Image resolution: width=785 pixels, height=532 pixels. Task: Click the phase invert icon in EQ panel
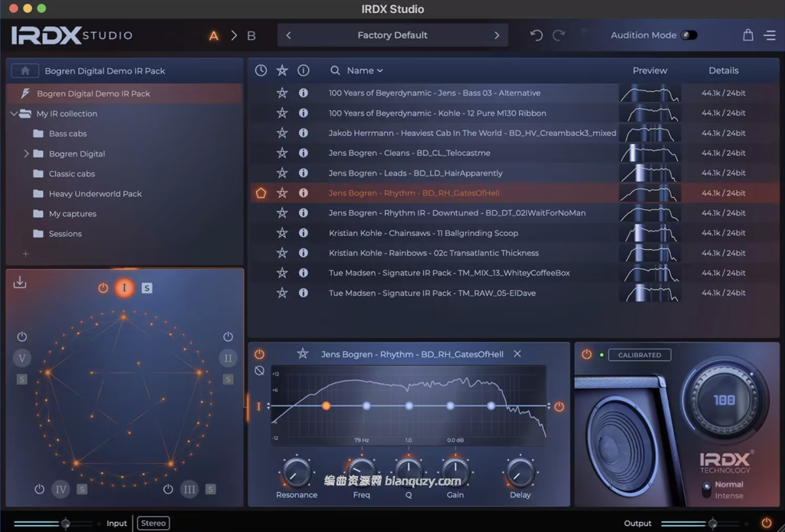point(259,370)
